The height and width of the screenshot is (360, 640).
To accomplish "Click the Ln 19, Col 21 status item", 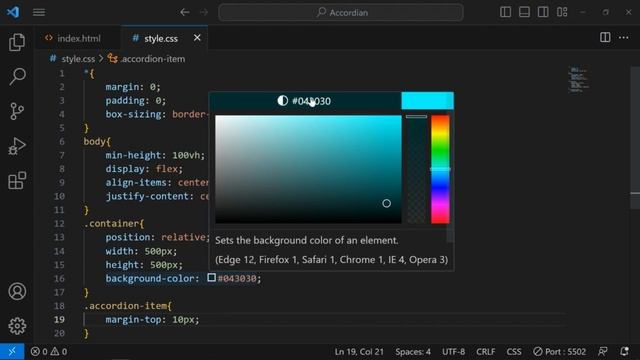I will pos(359,351).
